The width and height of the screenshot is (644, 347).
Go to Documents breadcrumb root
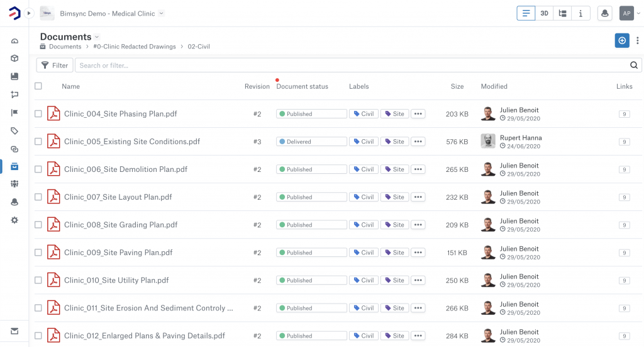[65, 47]
